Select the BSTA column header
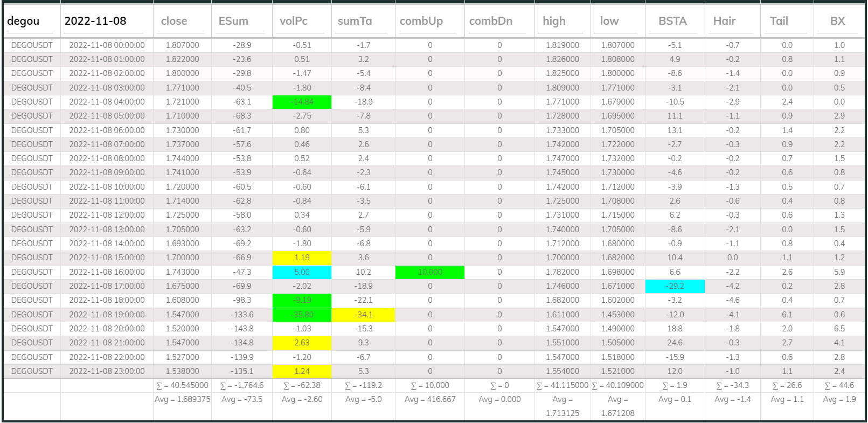This screenshot has width=868, height=423. (x=673, y=21)
